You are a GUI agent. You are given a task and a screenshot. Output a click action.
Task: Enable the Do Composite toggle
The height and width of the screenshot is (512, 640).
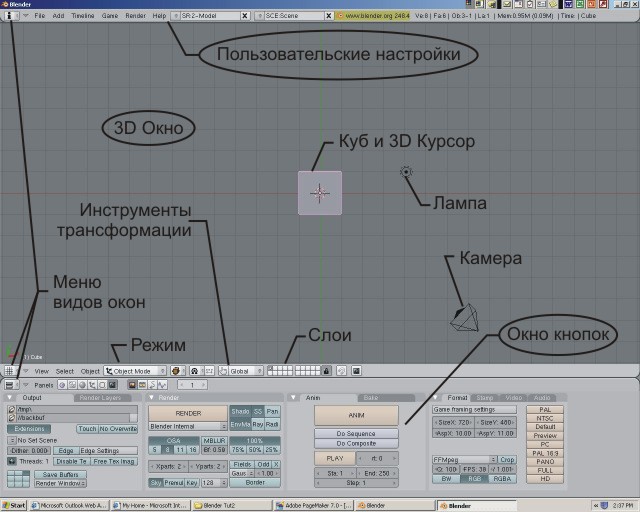pos(356,443)
